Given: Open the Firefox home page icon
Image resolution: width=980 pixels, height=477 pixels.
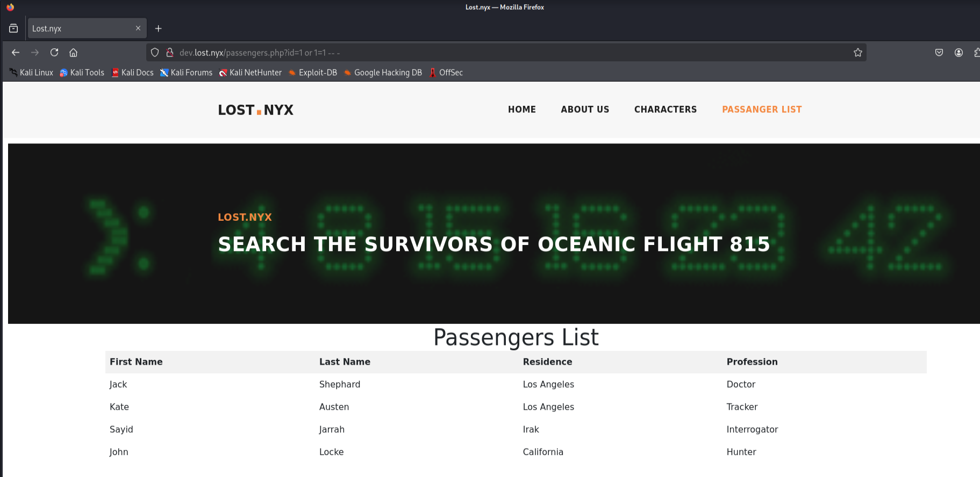Looking at the screenshot, I should tap(74, 53).
